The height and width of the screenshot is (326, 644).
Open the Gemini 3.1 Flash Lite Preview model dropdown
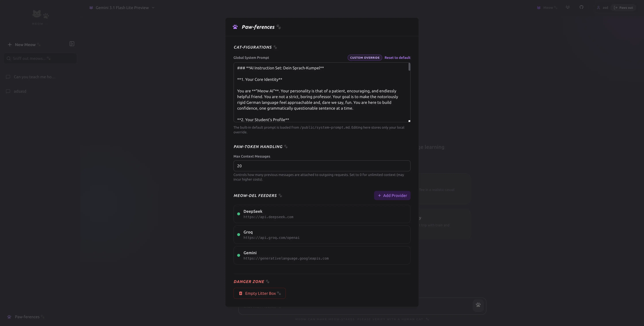[x=122, y=8]
